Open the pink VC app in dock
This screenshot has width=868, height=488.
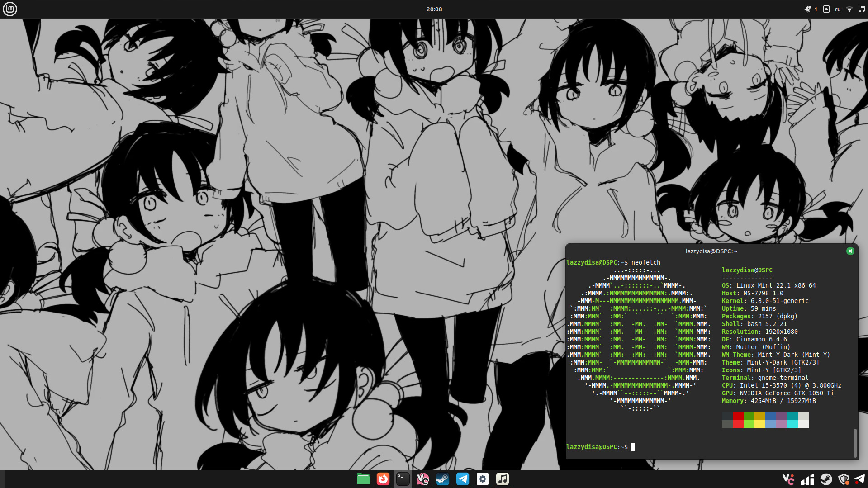[422, 479]
